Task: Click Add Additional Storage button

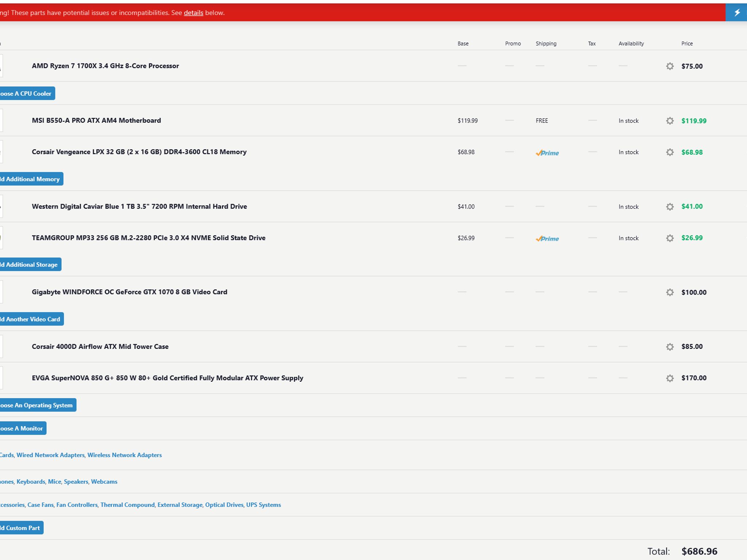Action: pos(30,264)
